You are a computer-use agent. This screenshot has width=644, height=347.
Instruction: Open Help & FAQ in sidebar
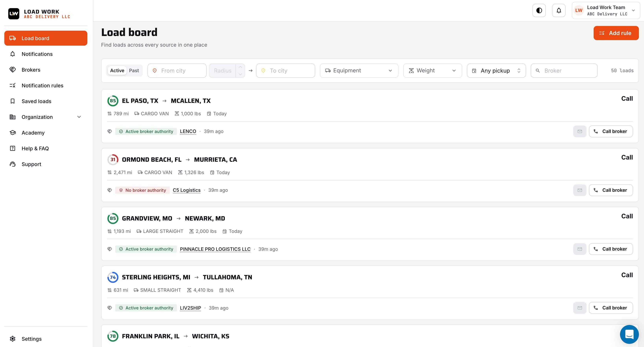[x=46, y=149]
